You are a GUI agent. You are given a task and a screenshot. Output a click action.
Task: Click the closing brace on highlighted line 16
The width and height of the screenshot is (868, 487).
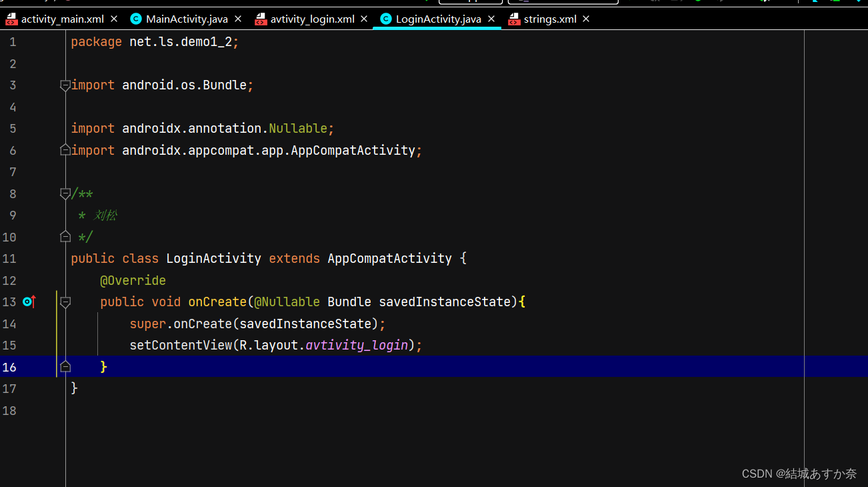tap(103, 367)
